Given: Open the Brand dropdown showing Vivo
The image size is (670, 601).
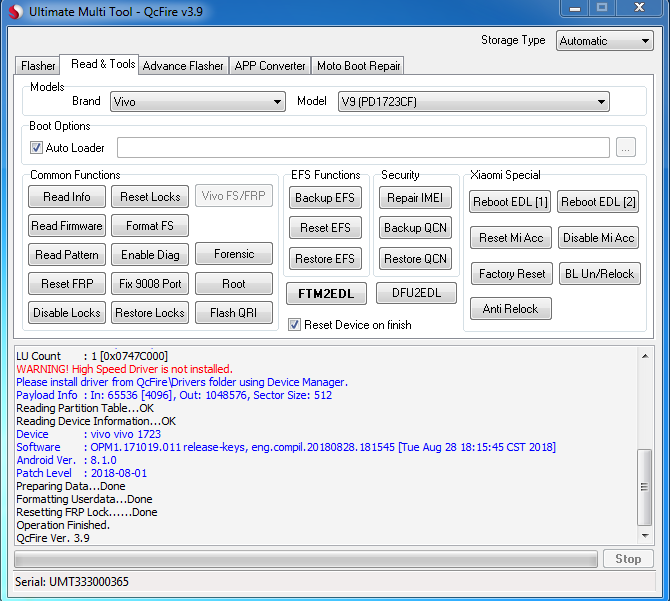Looking at the screenshot, I should pos(198,102).
